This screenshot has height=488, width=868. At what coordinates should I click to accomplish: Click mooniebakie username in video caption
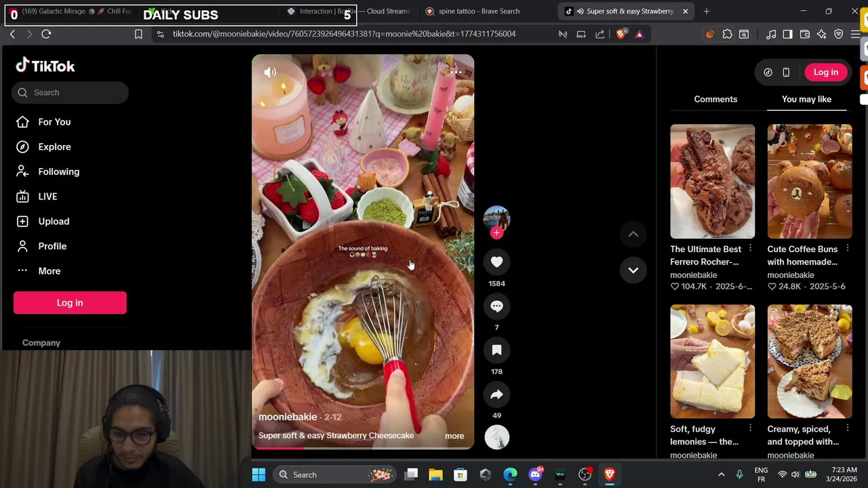(288, 417)
